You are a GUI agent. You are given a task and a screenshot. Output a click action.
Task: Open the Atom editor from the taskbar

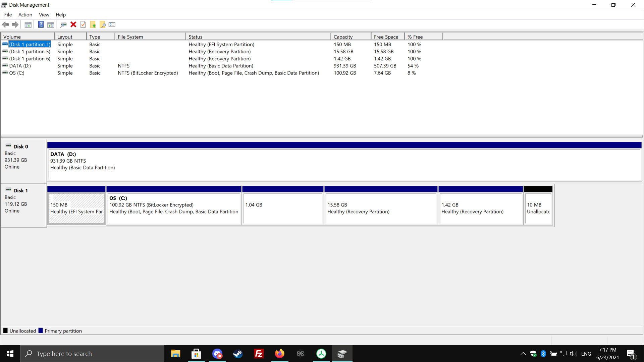click(x=301, y=354)
